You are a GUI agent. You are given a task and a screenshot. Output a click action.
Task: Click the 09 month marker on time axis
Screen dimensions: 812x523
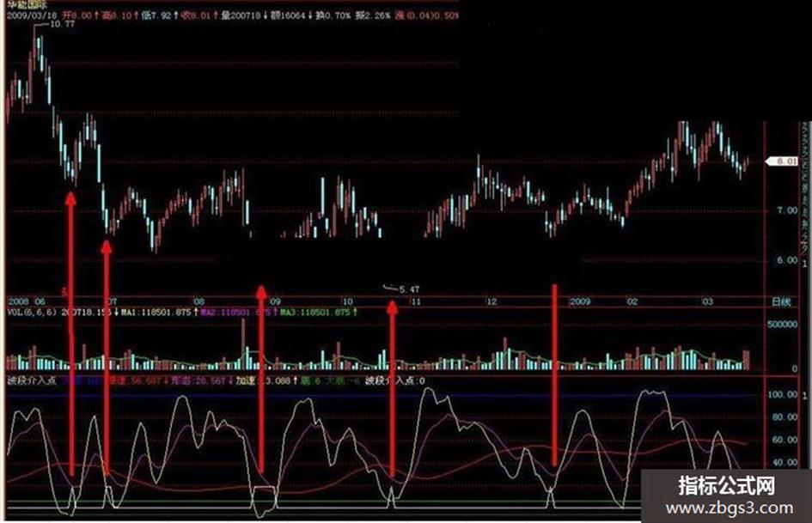click(x=275, y=301)
